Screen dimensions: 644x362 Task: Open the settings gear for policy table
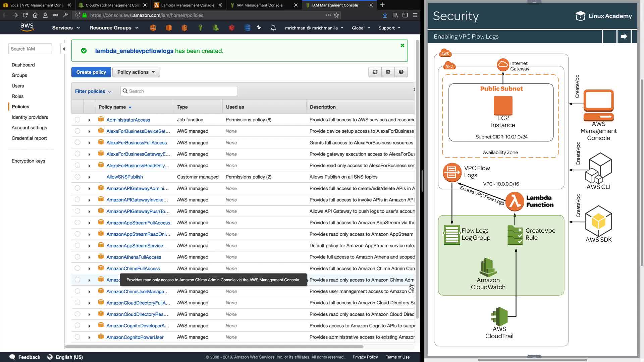[x=388, y=72]
